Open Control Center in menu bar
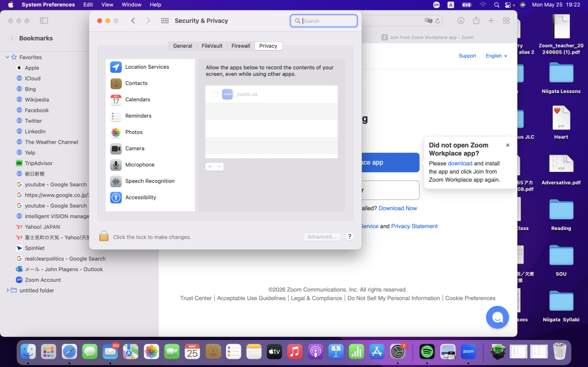Screen dimensions: 588x367 (x=508, y=5)
